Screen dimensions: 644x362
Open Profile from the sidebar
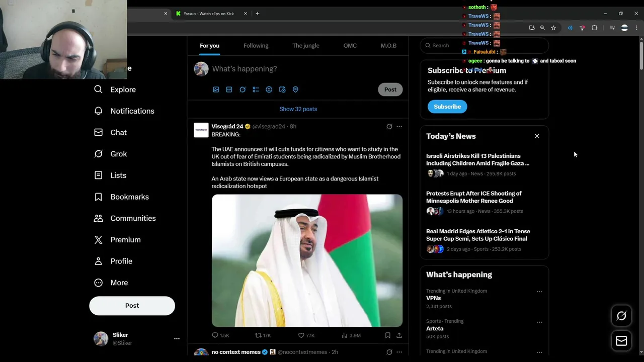click(113, 261)
